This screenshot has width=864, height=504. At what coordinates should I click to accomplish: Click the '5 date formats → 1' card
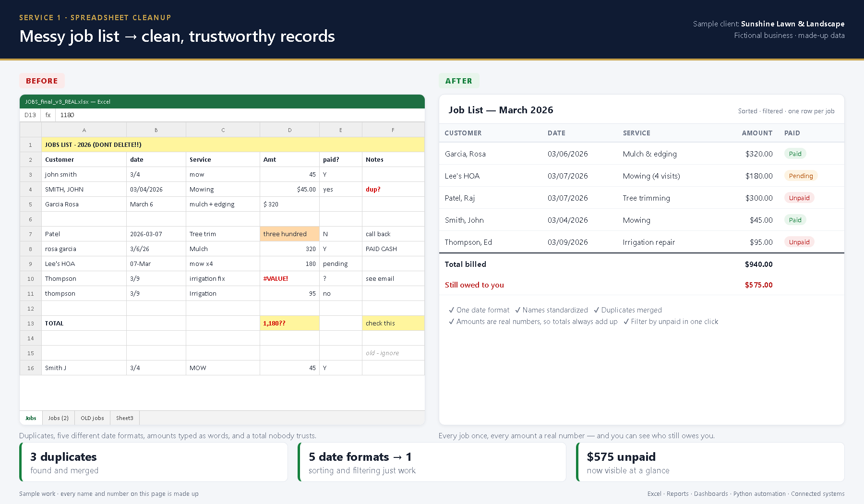point(432,462)
